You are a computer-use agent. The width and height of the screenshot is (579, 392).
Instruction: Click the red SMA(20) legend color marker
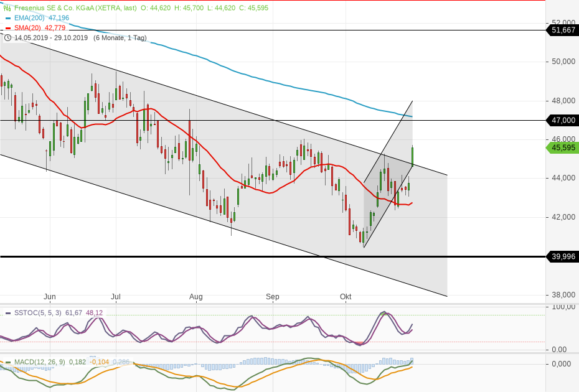(8, 28)
